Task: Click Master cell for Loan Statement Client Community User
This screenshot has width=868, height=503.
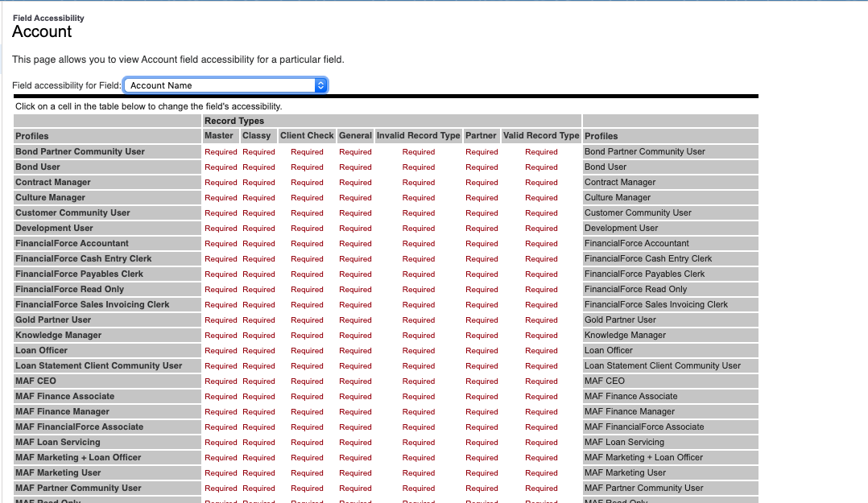Action: click(x=221, y=365)
